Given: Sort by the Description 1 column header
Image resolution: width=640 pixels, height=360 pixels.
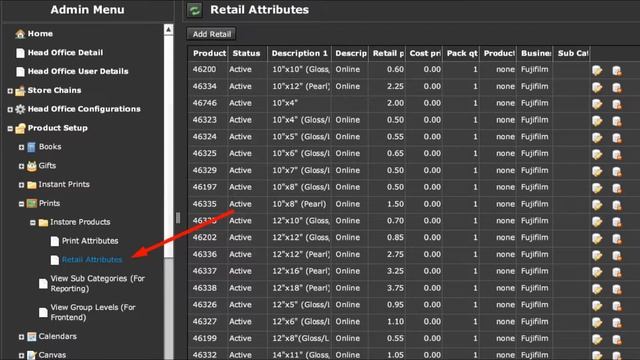Looking at the screenshot, I should (x=300, y=53).
